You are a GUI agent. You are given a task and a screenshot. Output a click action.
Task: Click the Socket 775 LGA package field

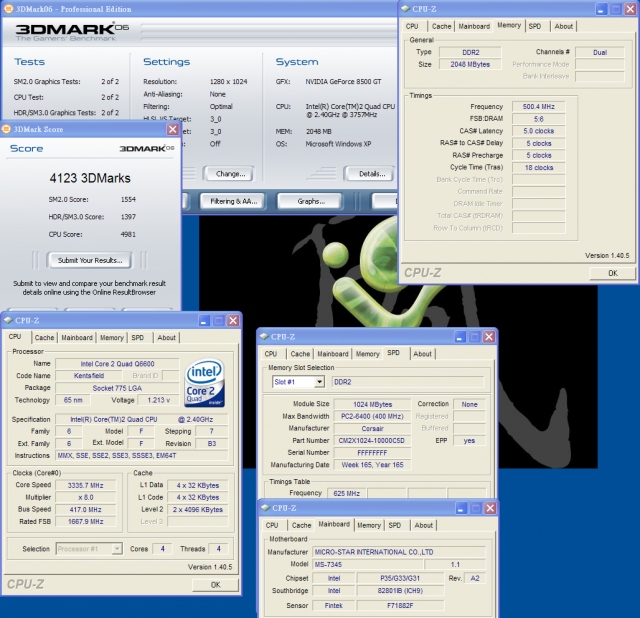coord(117,388)
